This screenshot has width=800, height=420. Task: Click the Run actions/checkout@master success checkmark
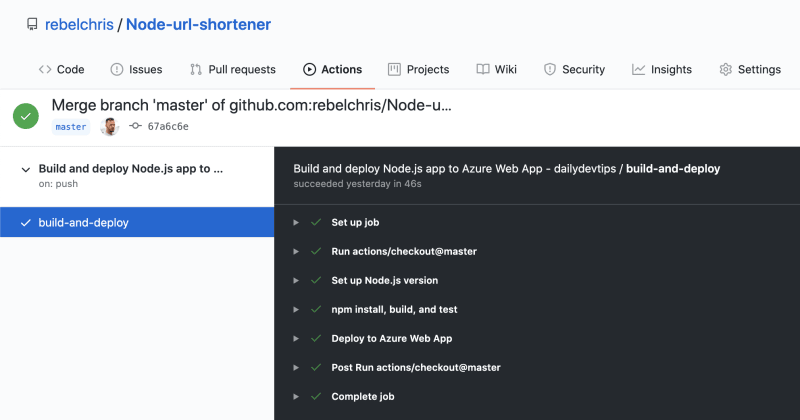316,251
